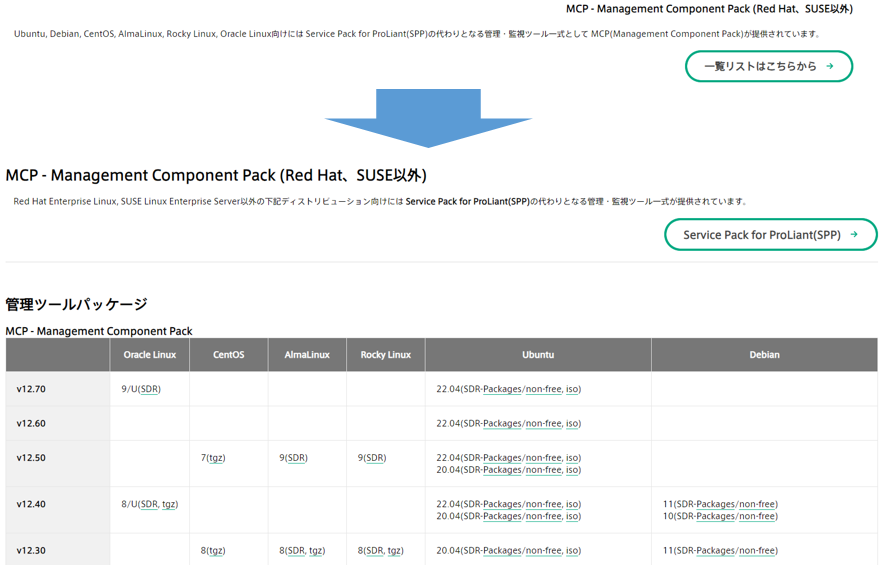
Task: Open Packages link in v12.70 Ubuntu 22.04
Action: [x=502, y=389]
